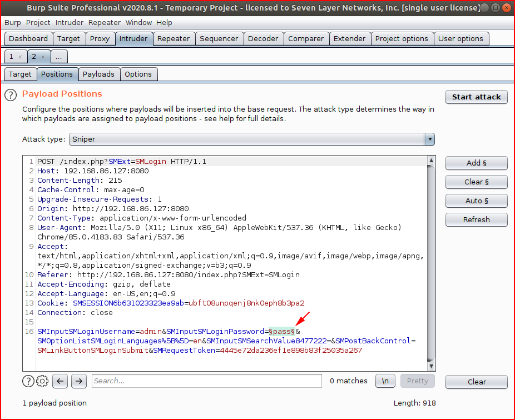Open the Payloads sub-tab

click(x=99, y=74)
